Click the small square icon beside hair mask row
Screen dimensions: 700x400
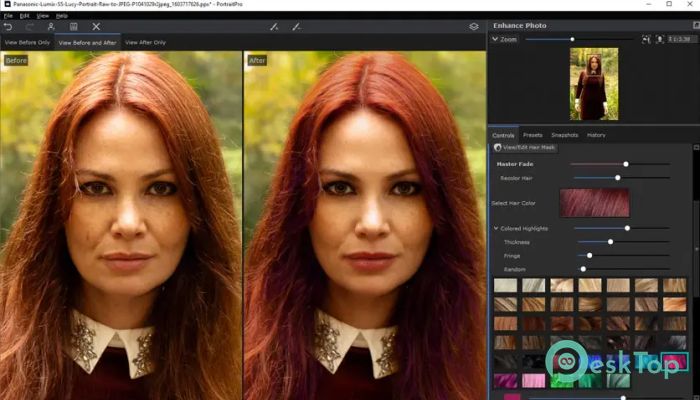pos(696,147)
